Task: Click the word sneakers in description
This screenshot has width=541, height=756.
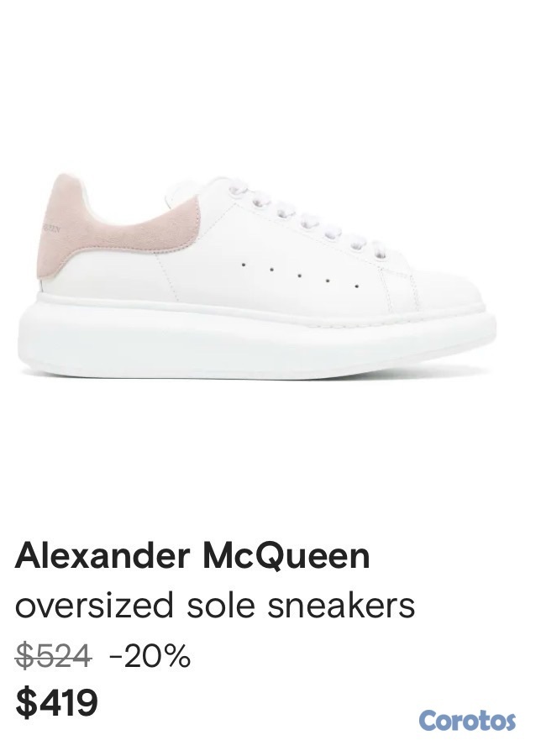Action: (341, 606)
